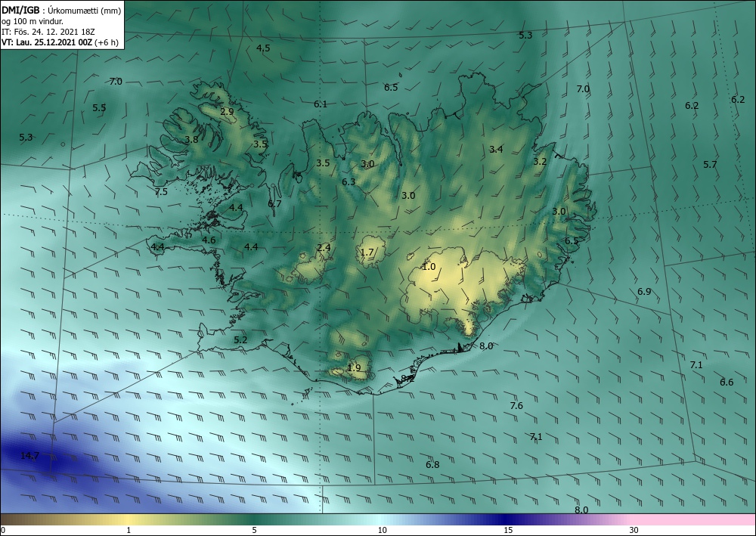Screen dimensions: 756x536
Task: Click the color scale at the 10 label
Action: (x=382, y=530)
